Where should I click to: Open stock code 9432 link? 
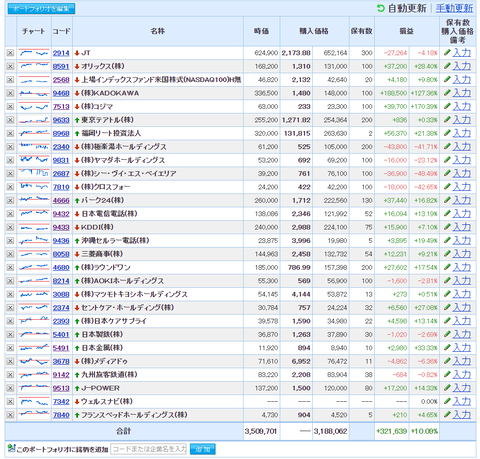(61, 214)
